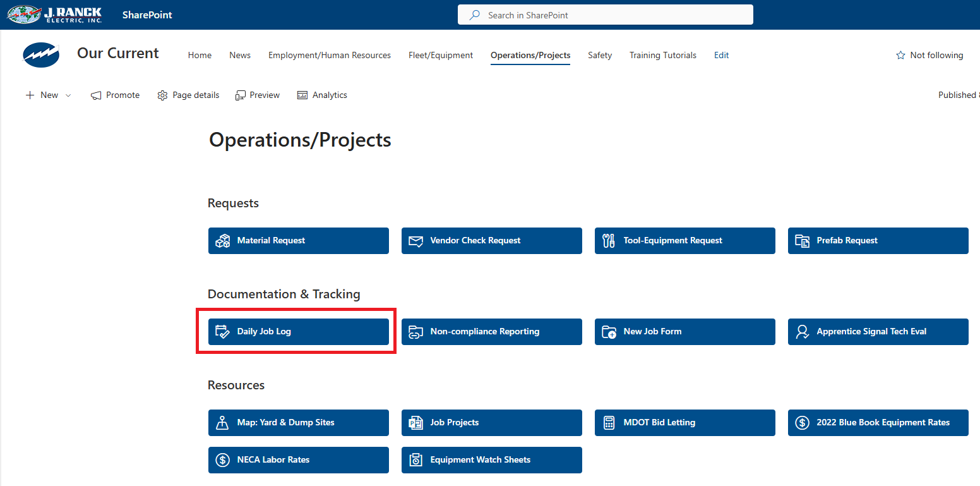980x486 pixels.
Task: Open Page details in the command bar
Action: [188, 95]
